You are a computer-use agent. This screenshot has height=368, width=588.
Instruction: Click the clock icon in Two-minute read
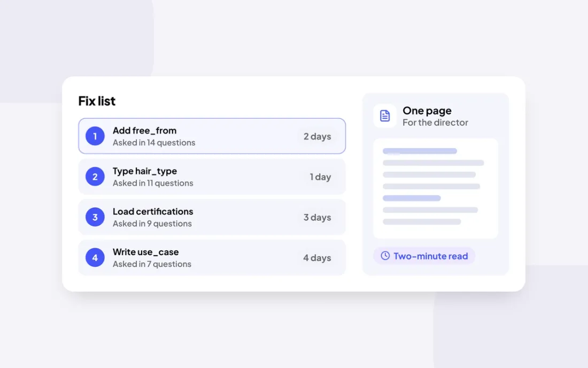click(385, 256)
